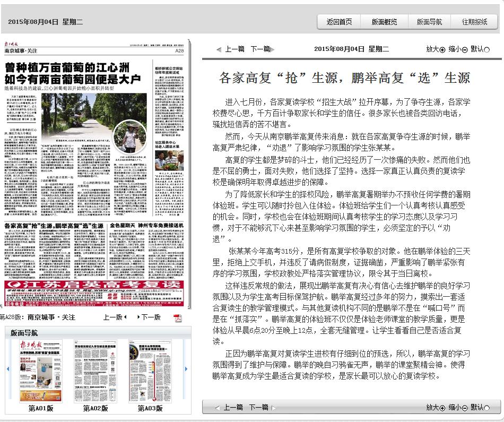Click the 返回首页 tab
The height and width of the screenshot is (422, 504).
pos(339,22)
